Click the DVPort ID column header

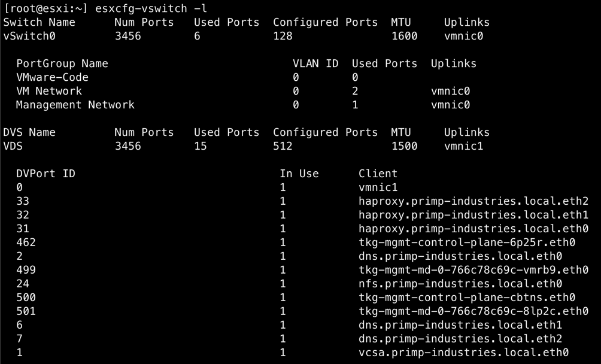(45, 174)
